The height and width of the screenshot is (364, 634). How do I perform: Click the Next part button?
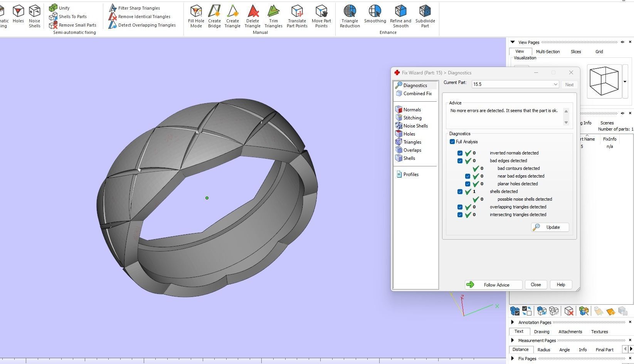569,85
